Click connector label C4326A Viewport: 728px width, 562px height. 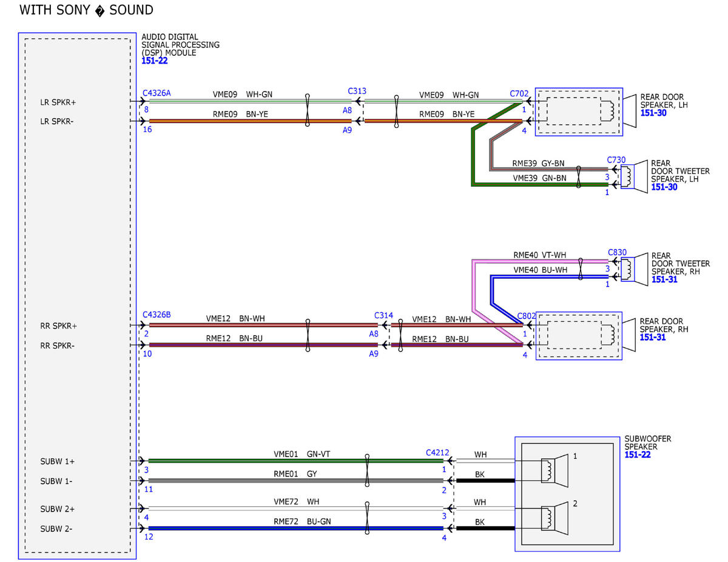coord(157,93)
